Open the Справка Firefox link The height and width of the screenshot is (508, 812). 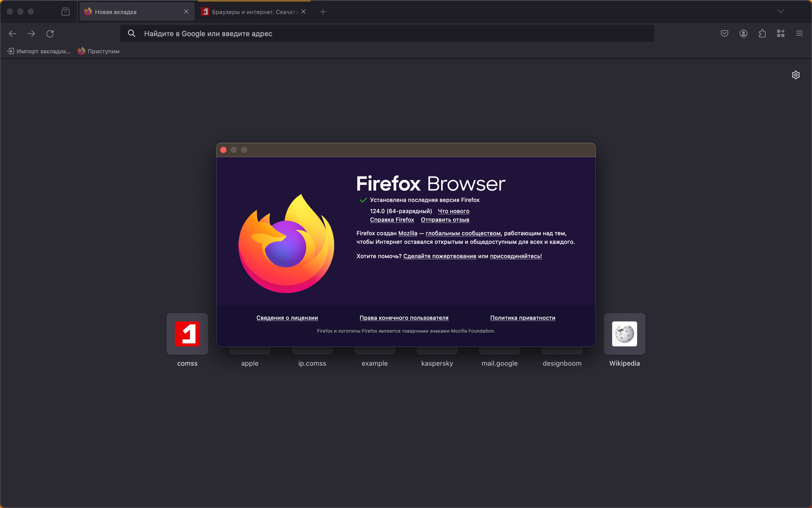coord(392,220)
